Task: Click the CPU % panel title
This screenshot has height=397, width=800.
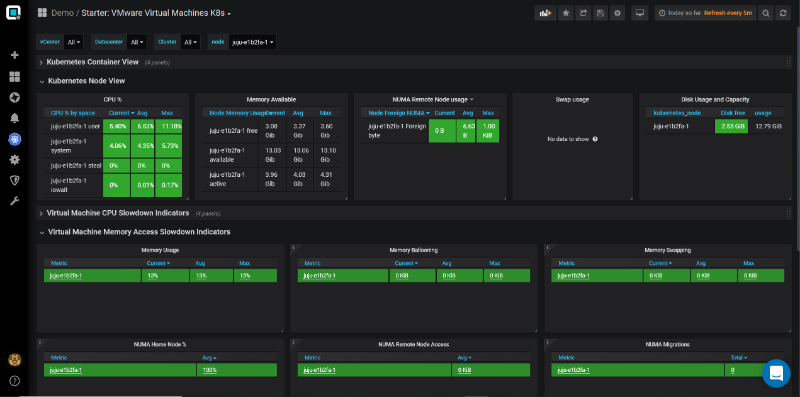Action: 112,100
